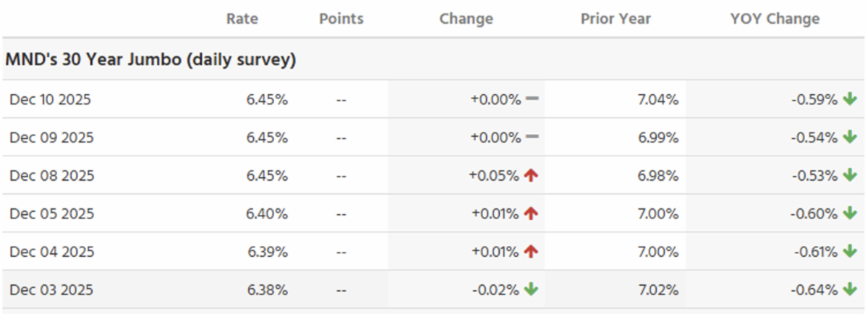Image resolution: width=868 pixels, height=314 pixels.
Task: Click the 6.99% prior year value
Action: (658, 137)
